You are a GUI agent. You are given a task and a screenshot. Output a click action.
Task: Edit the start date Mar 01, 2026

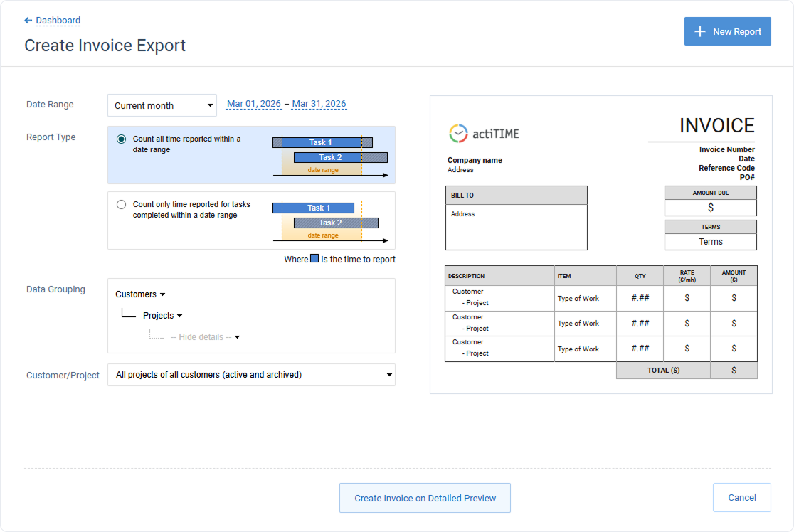click(x=253, y=103)
